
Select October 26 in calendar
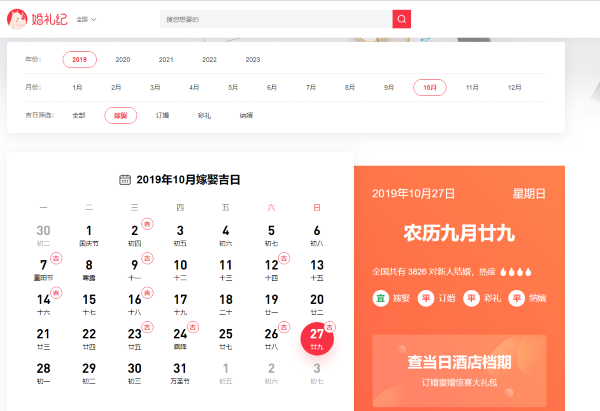(x=271, y=339)
